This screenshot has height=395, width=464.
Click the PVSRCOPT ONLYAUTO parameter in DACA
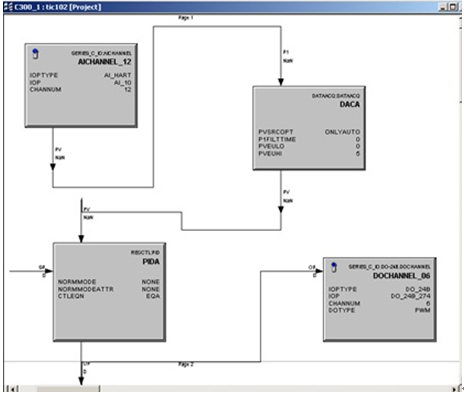click(309, 132)
